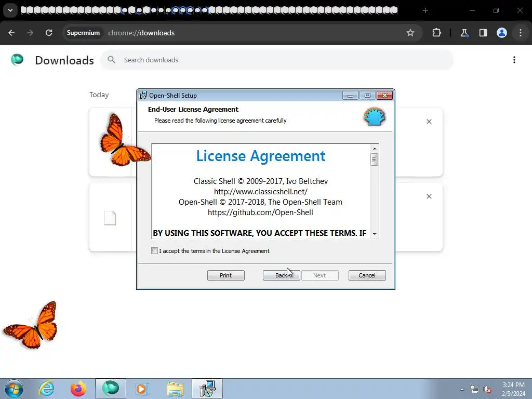This screenshot has width=532, height=399.
Task: Reload the downloads page
Action: pyautogui.click(x=49, y=33)
